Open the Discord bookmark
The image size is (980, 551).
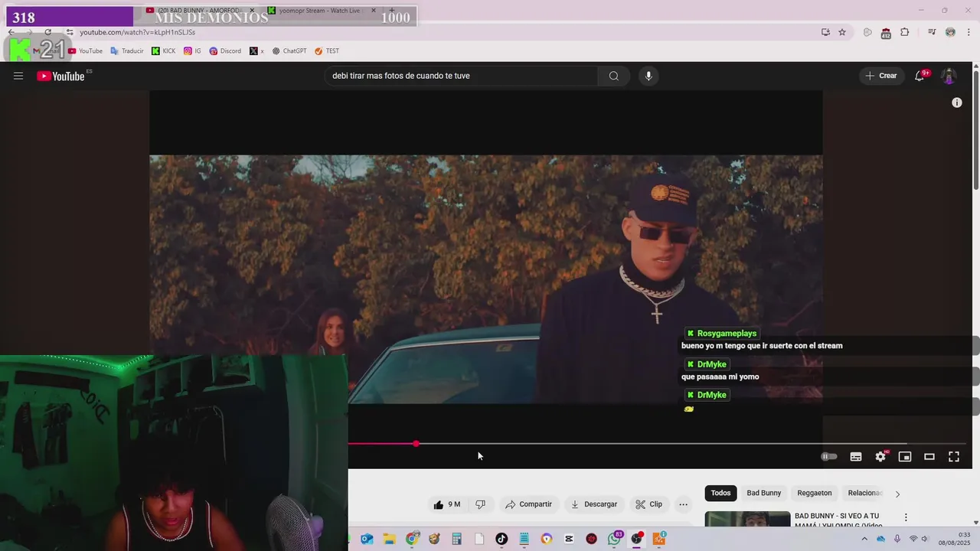coord(225,51)
